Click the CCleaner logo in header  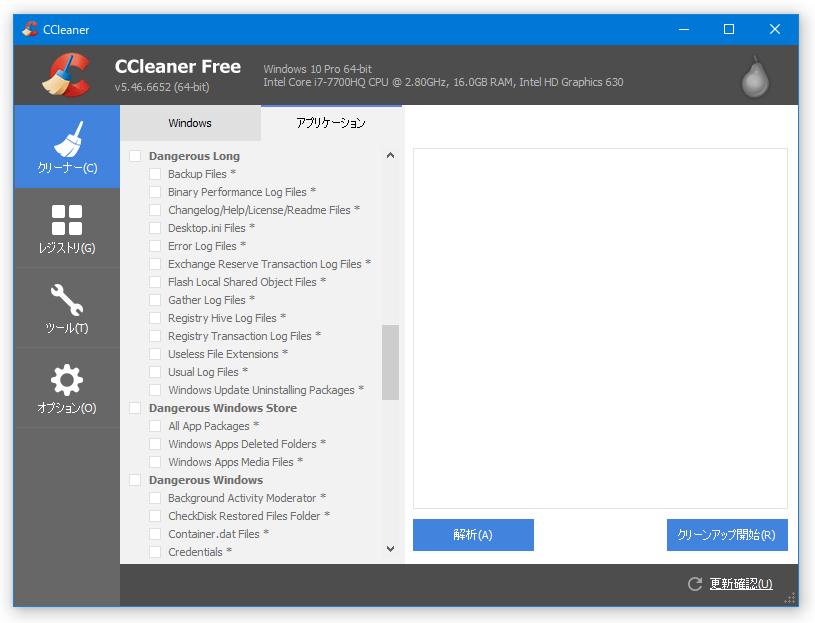66,75
